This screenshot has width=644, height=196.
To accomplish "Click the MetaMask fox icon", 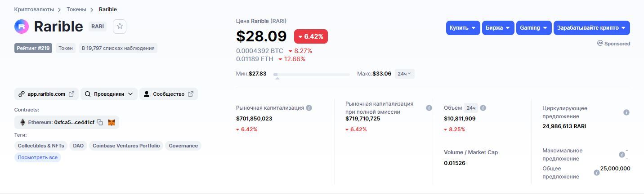I will tap(112, 122).
